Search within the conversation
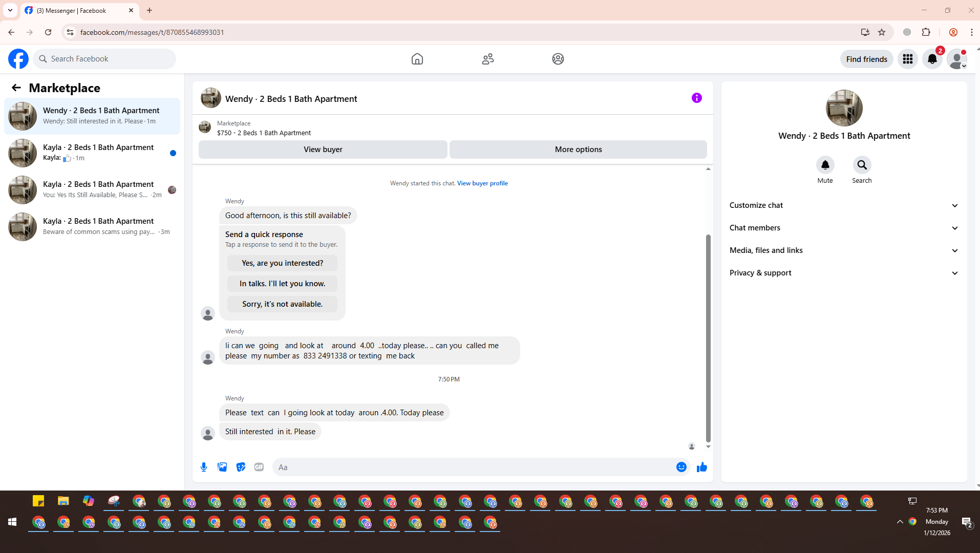Viewport: 980px width, 553px height. (862, 165)
